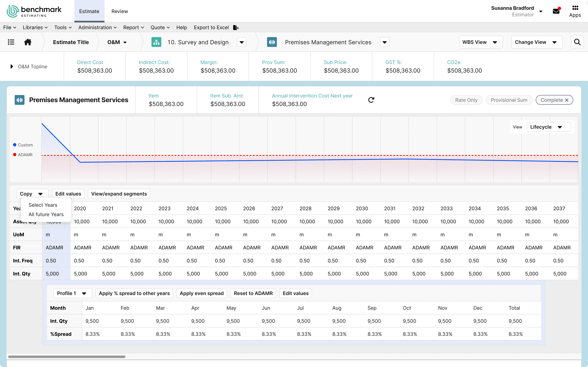Image resolution: width=588 pixels, height=367 pixels.
Task: Open the Lifecycle view dropdown
Action: [548, 127]
